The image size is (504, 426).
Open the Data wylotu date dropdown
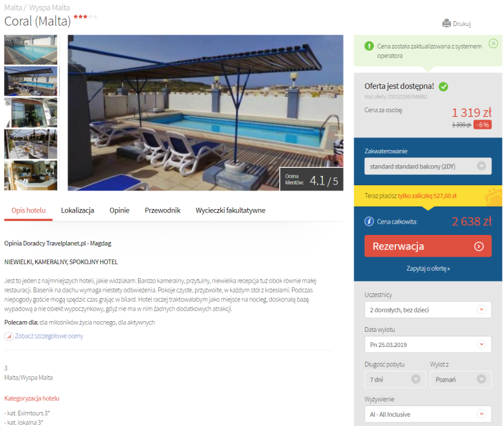click(428, 344)
